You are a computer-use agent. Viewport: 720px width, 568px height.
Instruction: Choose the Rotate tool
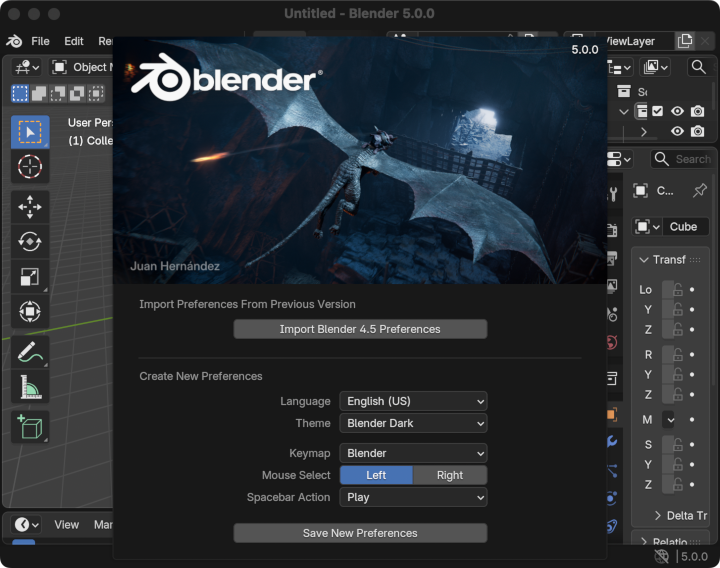(30, 242)
